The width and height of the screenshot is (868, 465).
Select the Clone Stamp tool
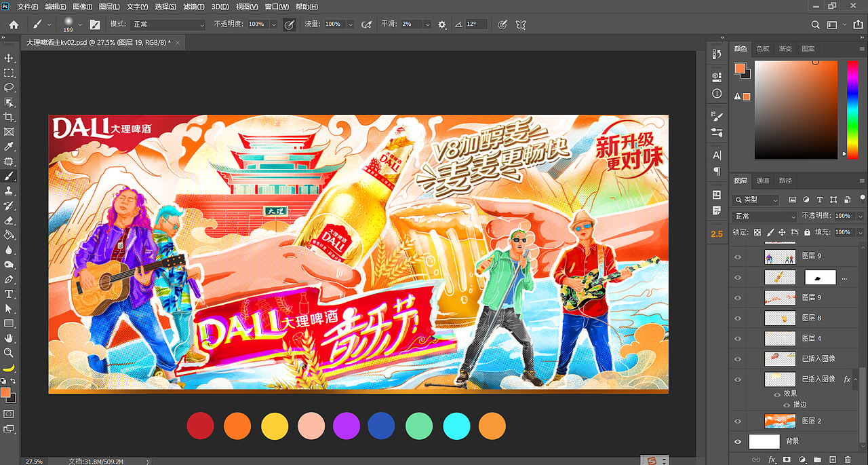(9, 191)
